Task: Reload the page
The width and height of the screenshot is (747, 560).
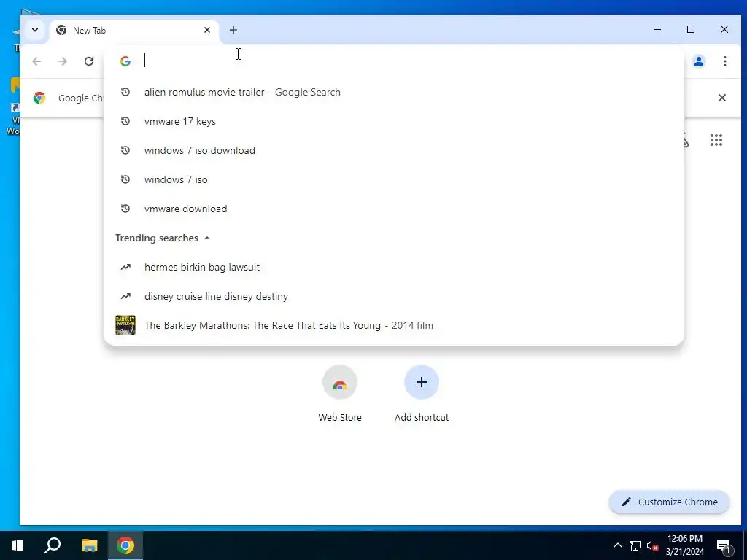Action: pyautogui.click(x=88, y=61)
